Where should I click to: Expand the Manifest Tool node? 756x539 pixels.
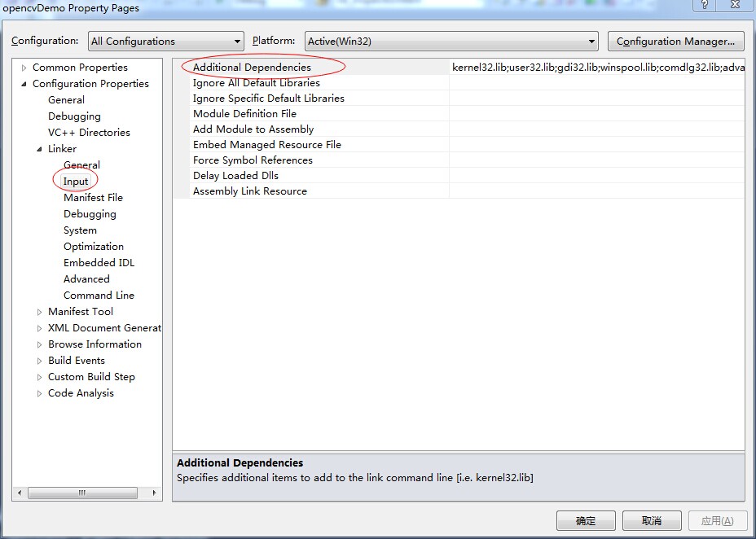click(x=40, y=312)
